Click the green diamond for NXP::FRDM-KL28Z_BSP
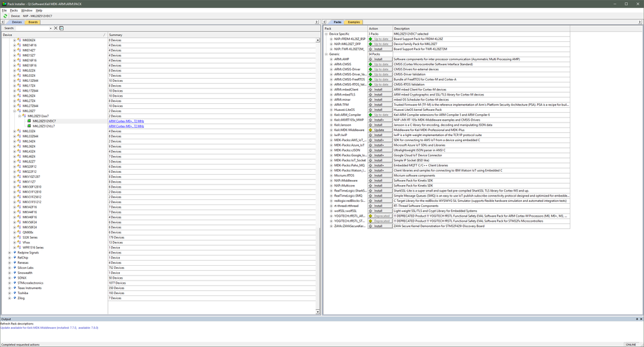This screenshot has height=347, width=644. click(370, 39)
